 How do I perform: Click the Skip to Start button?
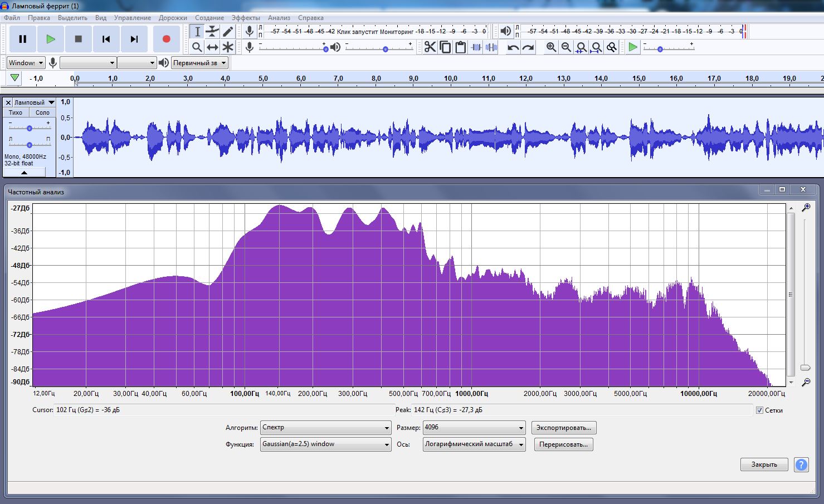click(106, 39)
